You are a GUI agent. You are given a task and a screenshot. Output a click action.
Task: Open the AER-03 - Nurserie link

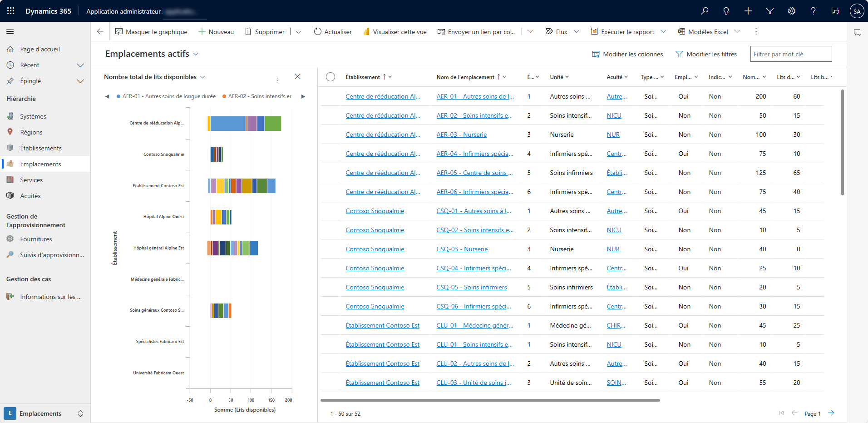pos(462,134)
